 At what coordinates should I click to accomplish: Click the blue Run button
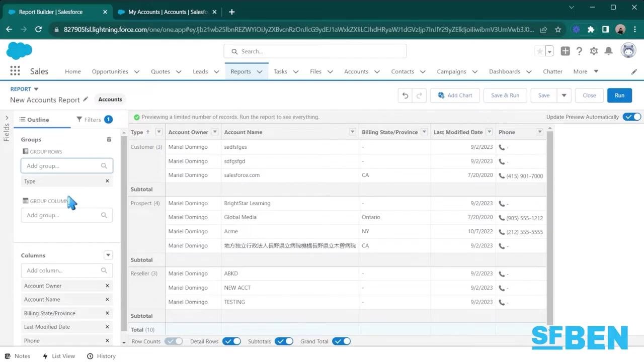(619, 96)
